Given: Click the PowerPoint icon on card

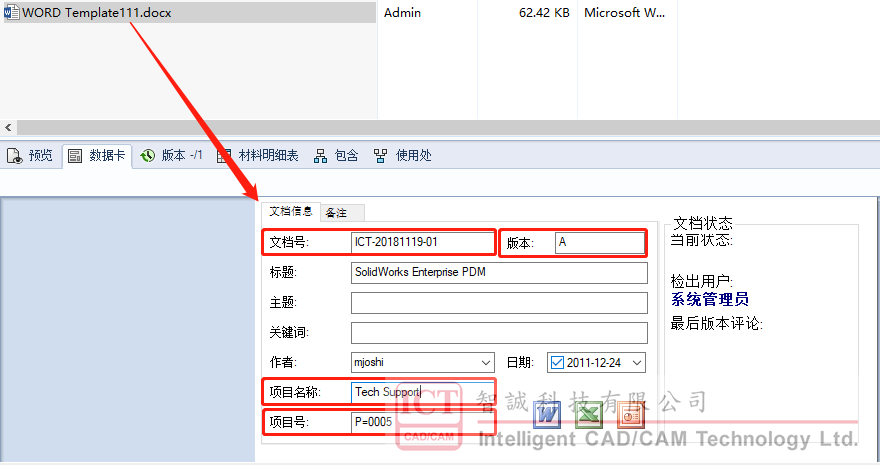Looking at the screenshot, I should (631, 416).
